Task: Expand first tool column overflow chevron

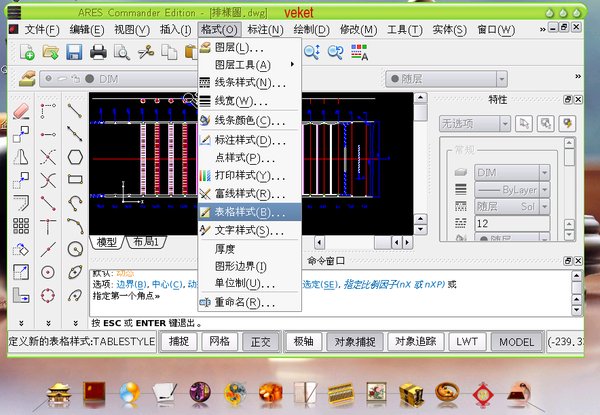Action: [21, 323]
